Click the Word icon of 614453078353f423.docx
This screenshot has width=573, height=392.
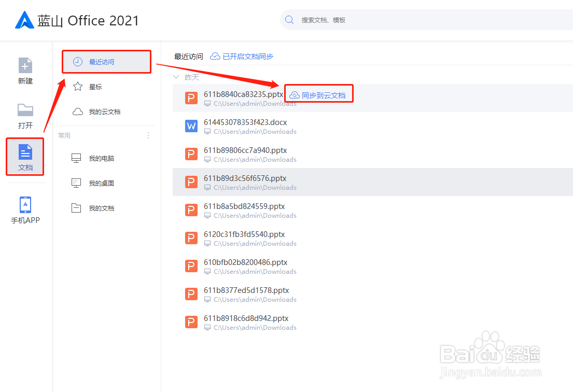[x=191, y=126]
